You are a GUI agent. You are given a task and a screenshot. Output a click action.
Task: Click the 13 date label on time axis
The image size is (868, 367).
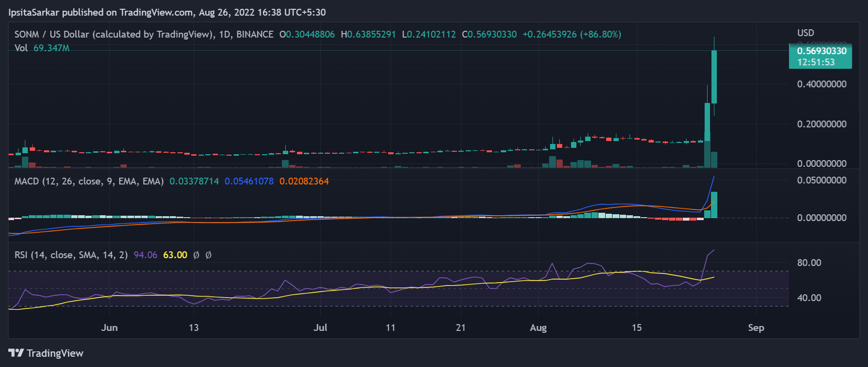click(194, 327)
